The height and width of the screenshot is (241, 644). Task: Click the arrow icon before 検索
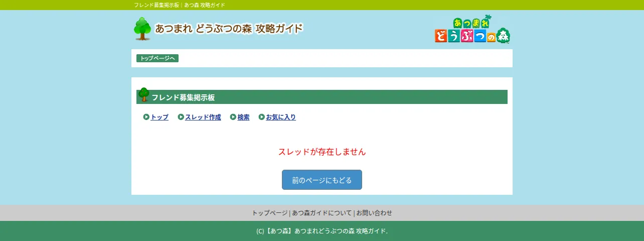click(233, 117)
